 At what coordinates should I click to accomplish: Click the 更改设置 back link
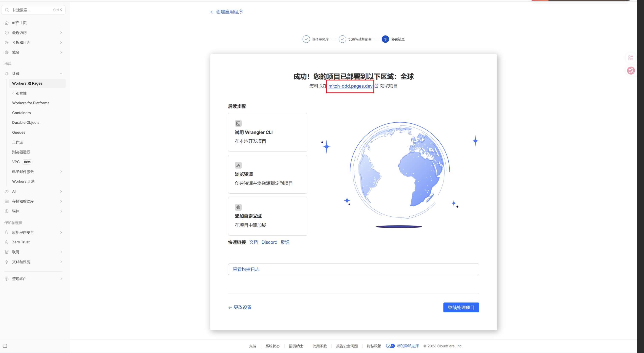240,307
